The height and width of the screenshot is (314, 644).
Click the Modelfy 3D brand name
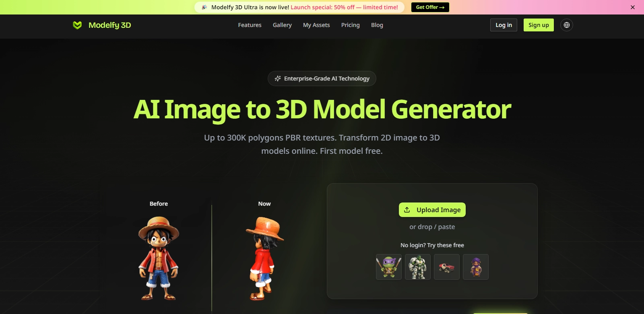(x=109, y=25)
